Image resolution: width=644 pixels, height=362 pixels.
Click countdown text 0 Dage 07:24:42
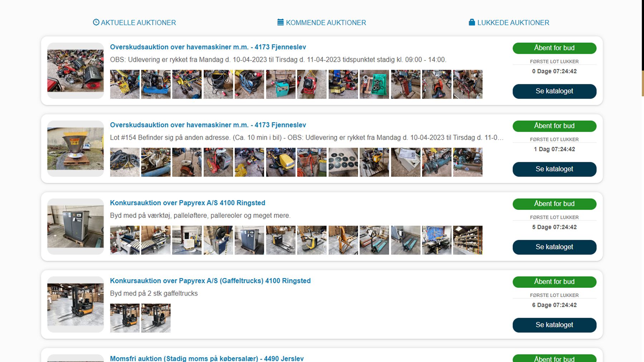(554, 71)
